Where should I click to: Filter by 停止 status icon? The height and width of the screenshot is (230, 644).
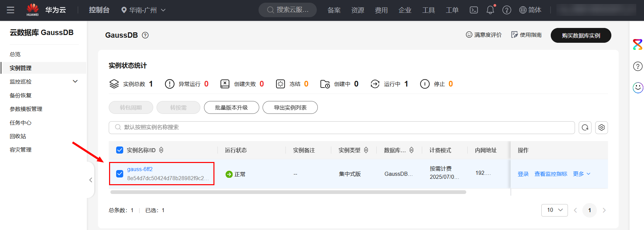click(x=425, y=84)
